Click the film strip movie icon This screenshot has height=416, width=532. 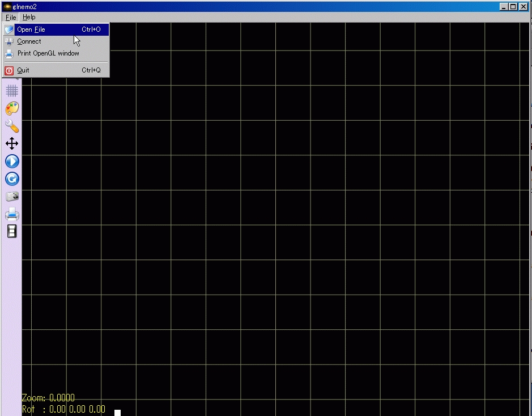[12, 231]
